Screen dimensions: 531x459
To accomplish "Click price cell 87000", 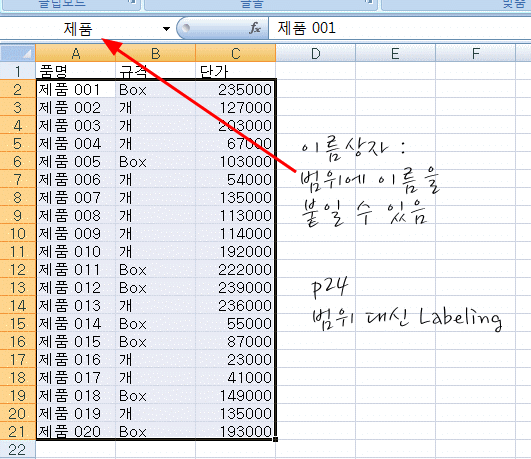I will (236, 341).
